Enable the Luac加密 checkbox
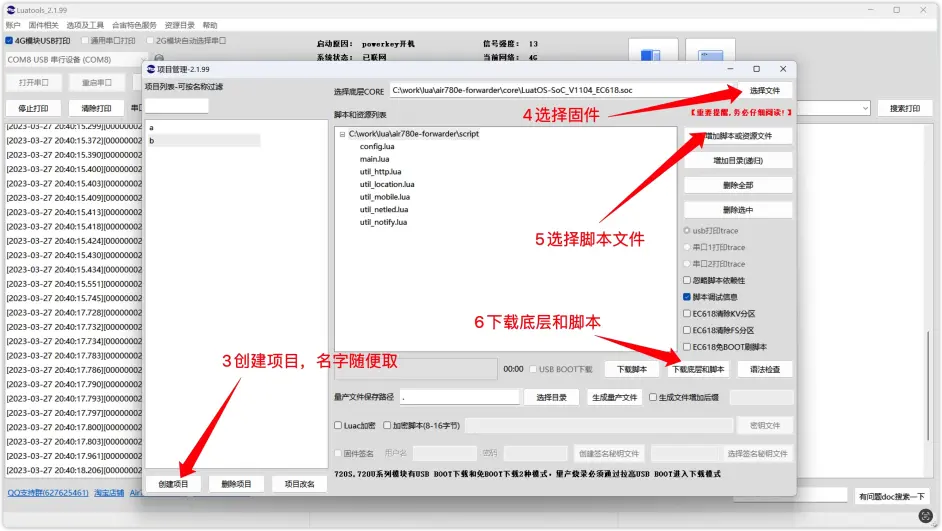This screenshot has width=942, height=531. [338, 425]
